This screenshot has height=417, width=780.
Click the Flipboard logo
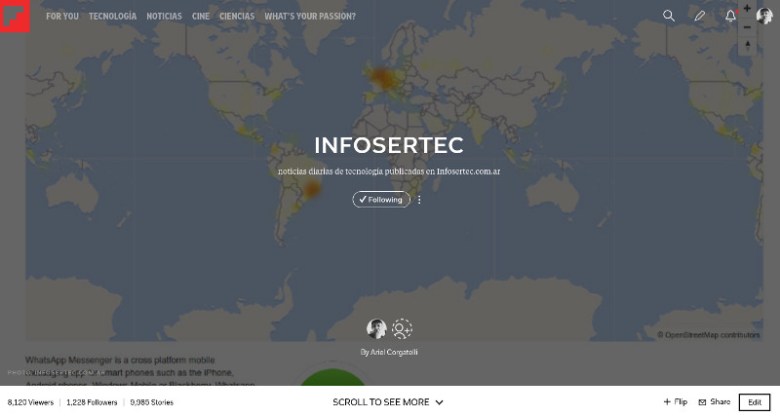point(15,16)
